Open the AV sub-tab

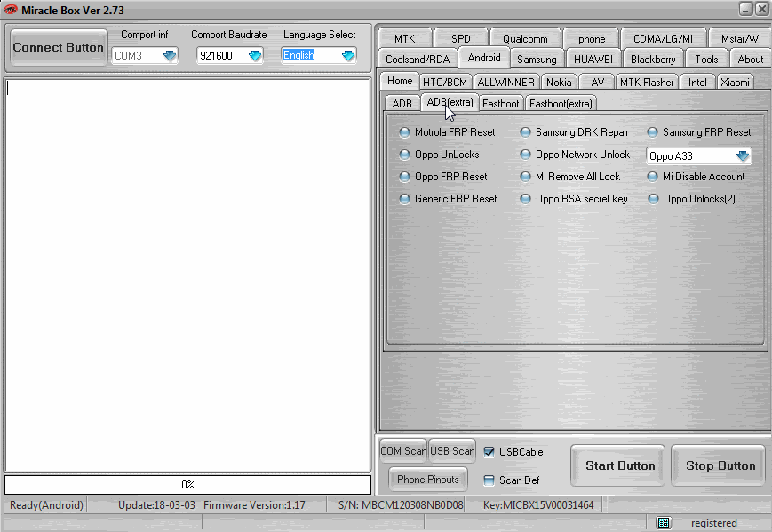click(x=597, y=83)
